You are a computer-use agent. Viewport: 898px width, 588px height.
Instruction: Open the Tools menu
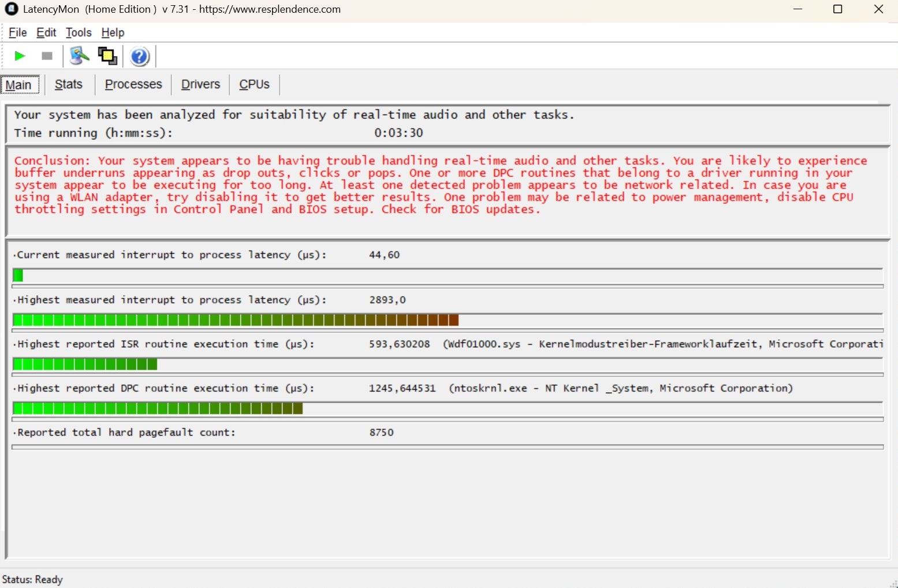[x=79, y=33]
